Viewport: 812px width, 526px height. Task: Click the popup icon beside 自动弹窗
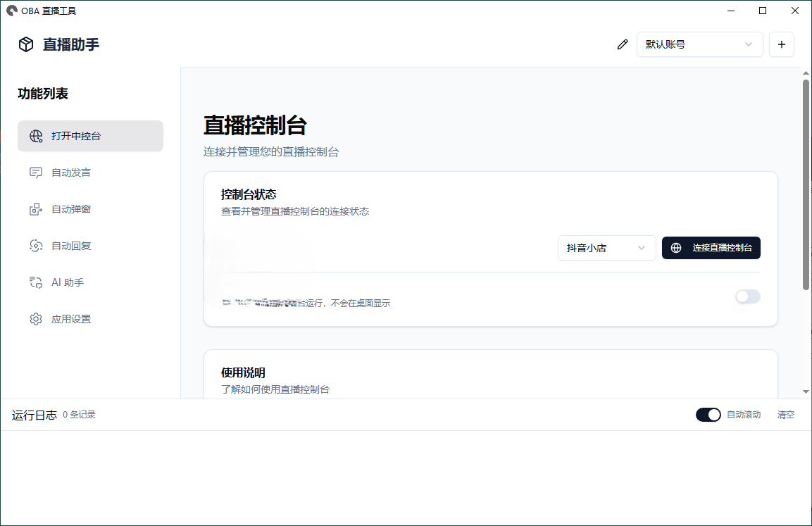(36, 209)
